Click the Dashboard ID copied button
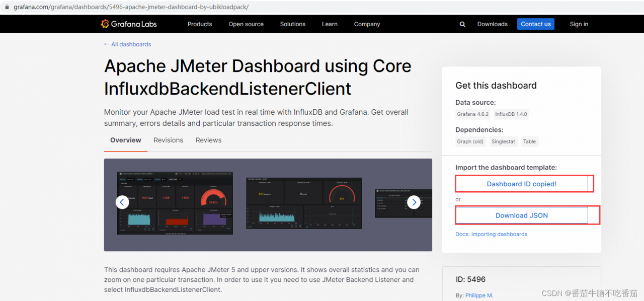The height and width of the screenshot is (301, 644). [522, 184]
